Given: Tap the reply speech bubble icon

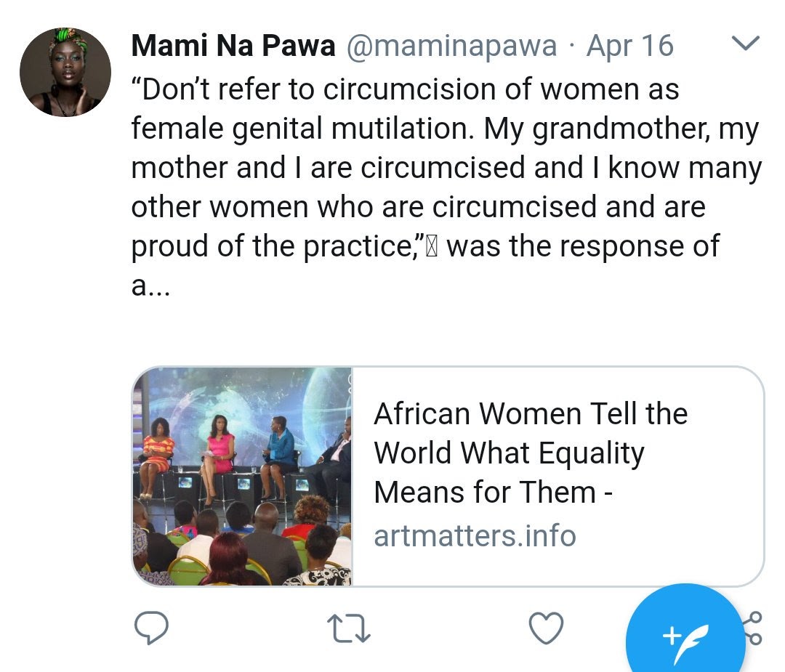Looking at the screenshot, I should click(151, 628).
